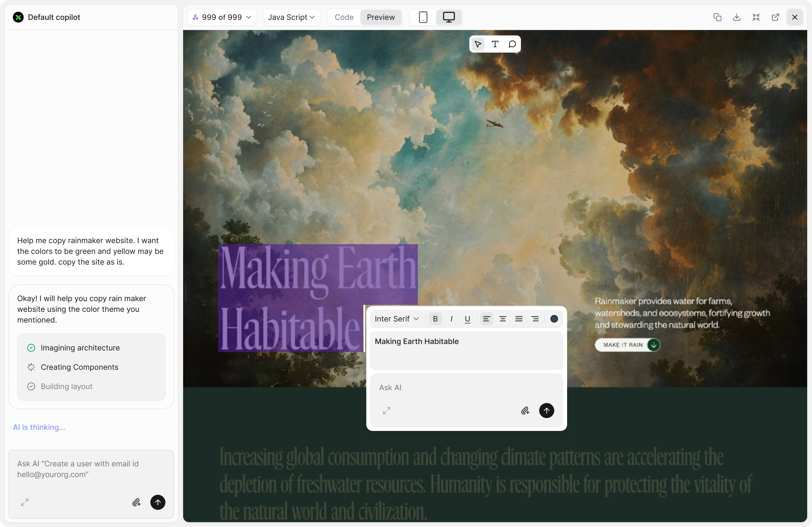Click the Default copilot title
Image resolution: width=812 pixels, height=527 pixels.
point(54,17)
